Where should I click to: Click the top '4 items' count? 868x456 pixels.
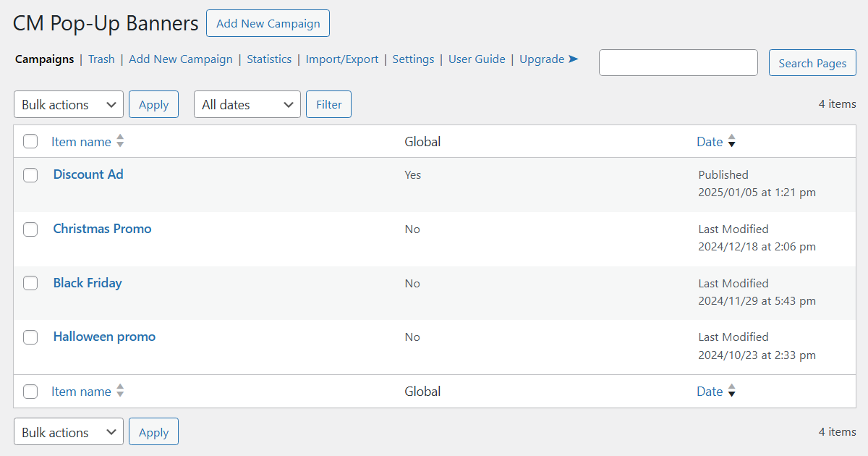[838, 104]
